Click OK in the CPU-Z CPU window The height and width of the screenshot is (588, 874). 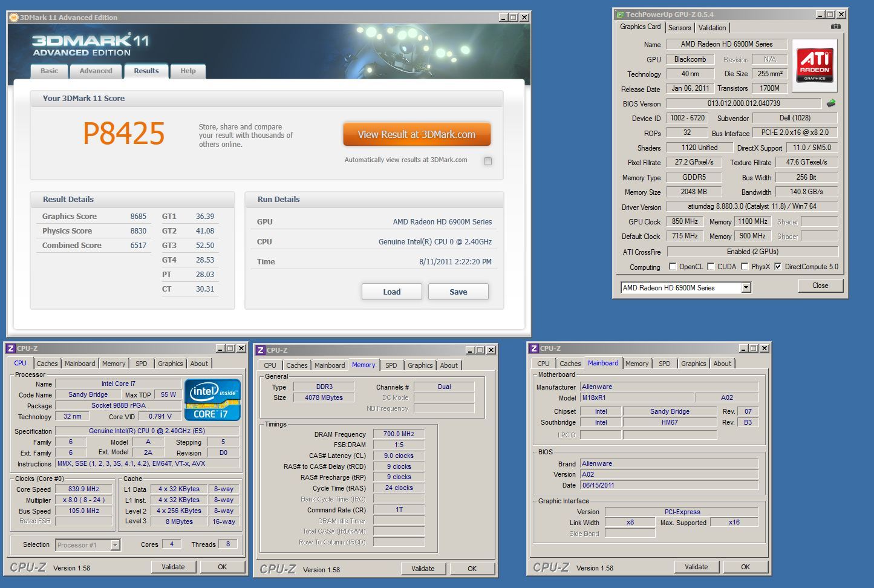[222, 567]
